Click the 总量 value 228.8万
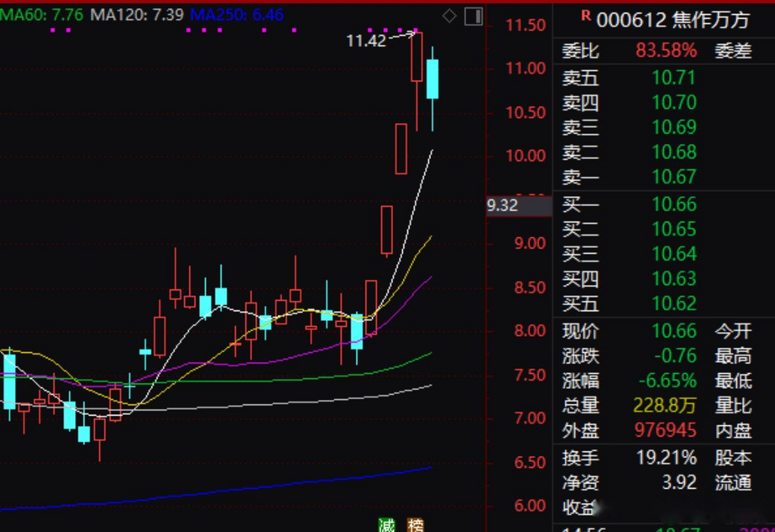This screenshot has height=532, width=775. 664,405
